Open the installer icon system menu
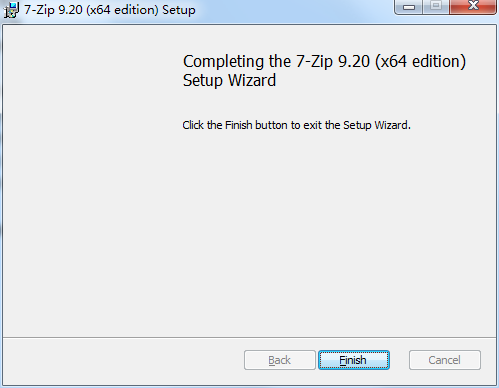Viewport: 499px width, 388px height. point(11,10)
